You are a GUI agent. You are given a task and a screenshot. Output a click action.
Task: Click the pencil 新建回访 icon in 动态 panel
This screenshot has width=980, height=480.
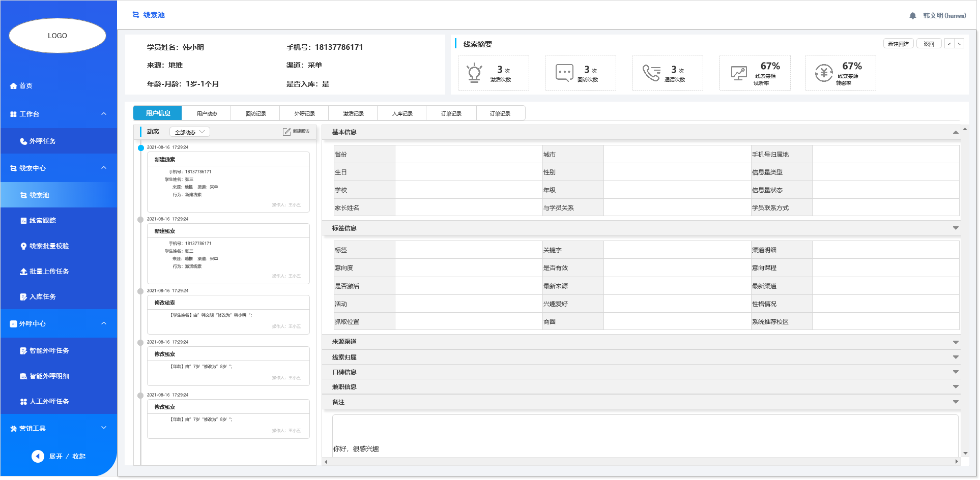(x=286, y=132)
